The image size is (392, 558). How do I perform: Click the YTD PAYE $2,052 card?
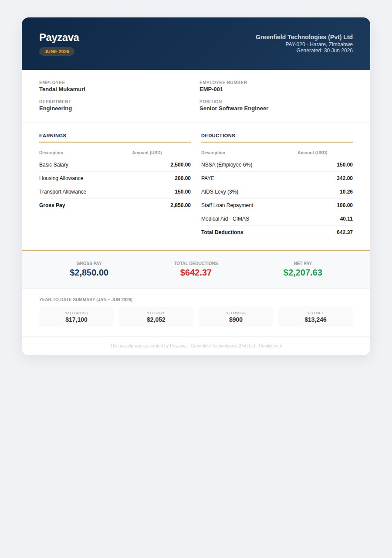pos(156,317)
